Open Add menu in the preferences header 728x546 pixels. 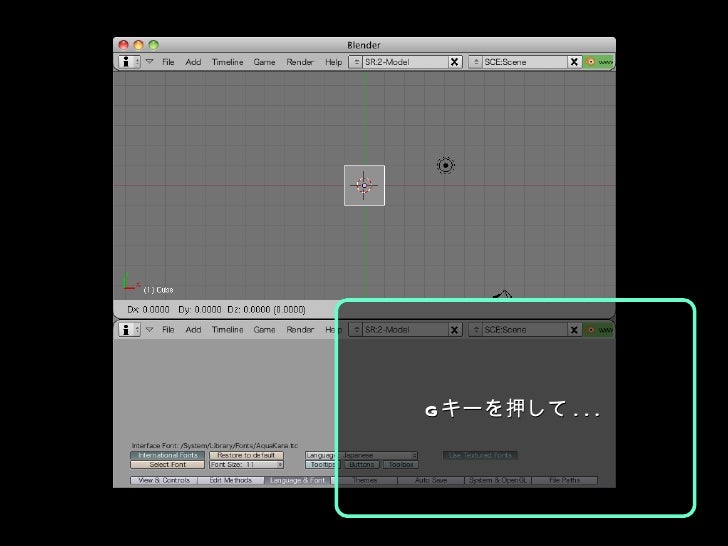tap(193, 330)
